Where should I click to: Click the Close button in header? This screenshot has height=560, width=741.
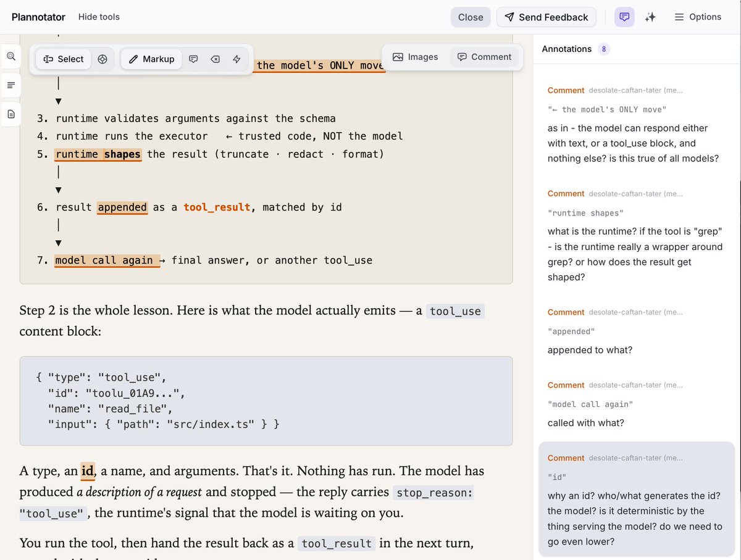pyautogui.click(x=471, y=17)
